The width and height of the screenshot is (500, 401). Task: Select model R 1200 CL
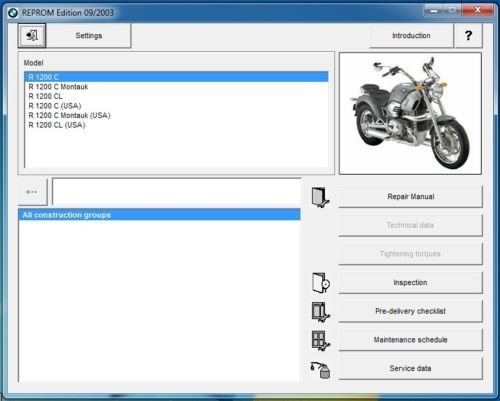pos(176,96)
